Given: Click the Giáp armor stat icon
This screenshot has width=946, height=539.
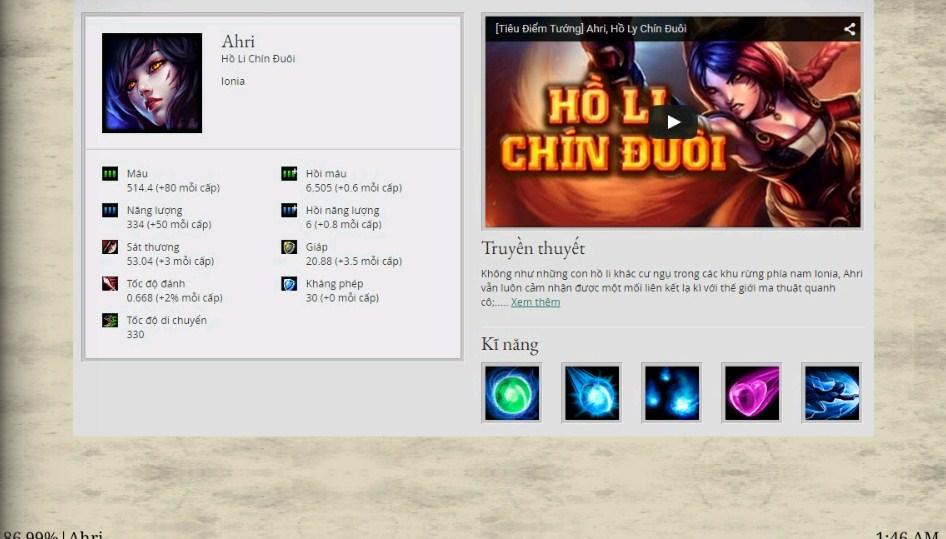Looking at the screenshot, I should (289, 247).
